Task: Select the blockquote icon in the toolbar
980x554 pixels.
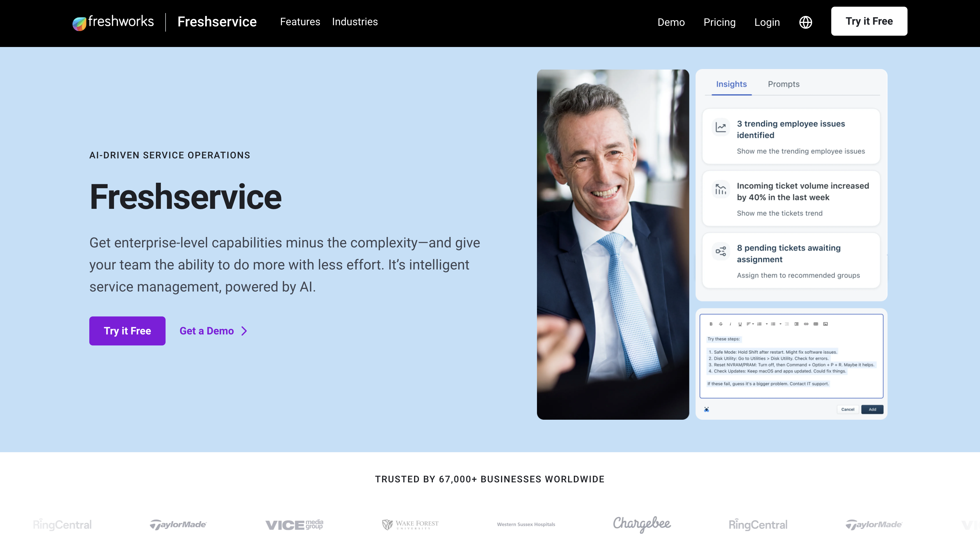Action: (x=787, y=324)
